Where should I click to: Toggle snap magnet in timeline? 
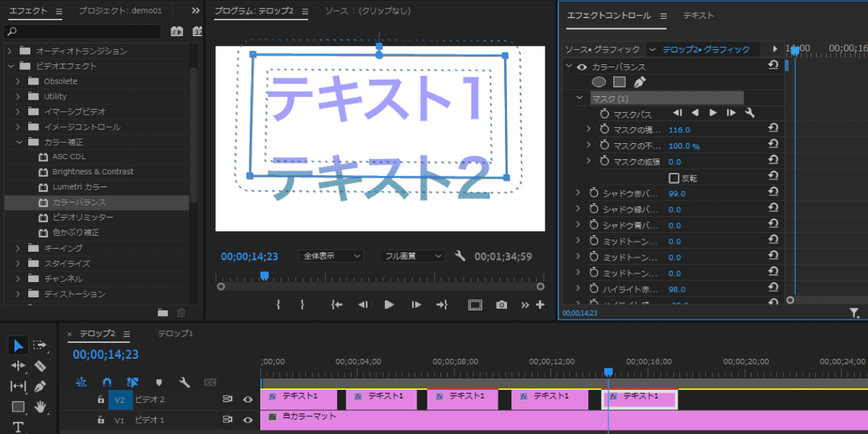(x=106, y=382)
